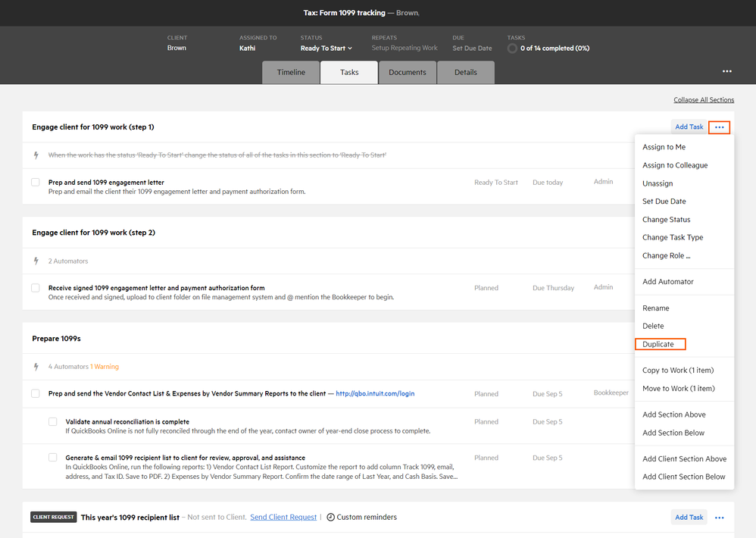This screenshot has height=538, width=756.
Task: Open the Ready To Start status dropdown
Action: (326, 48)
